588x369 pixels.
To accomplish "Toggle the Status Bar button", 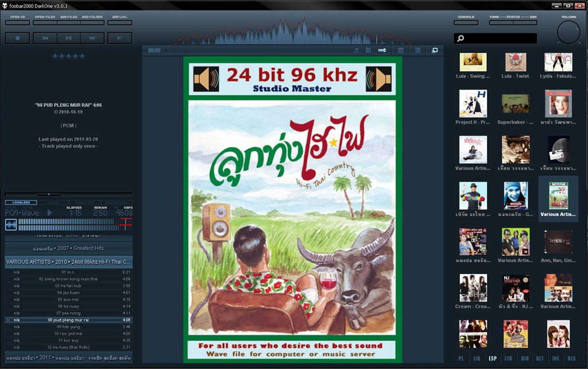I will pos(525,22).
